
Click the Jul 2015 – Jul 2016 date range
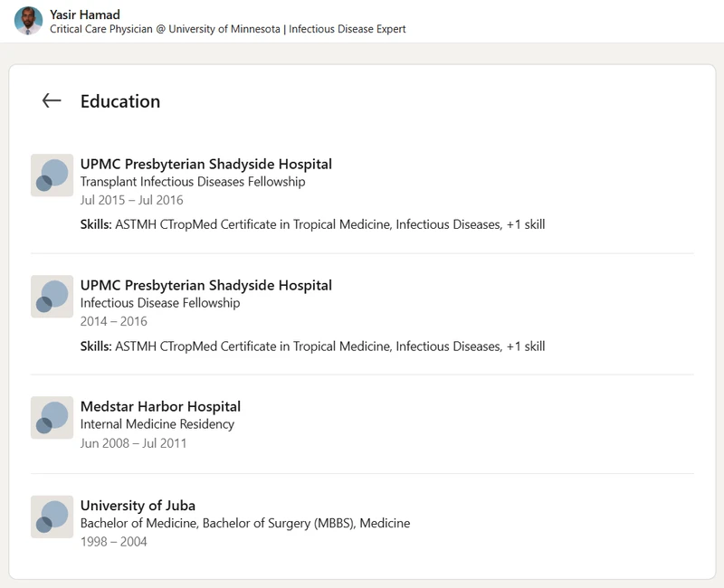131,200
